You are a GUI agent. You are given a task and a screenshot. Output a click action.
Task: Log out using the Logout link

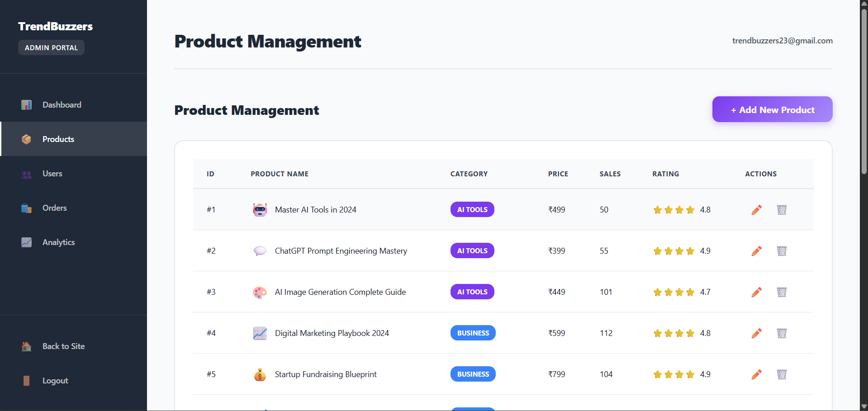55,381
